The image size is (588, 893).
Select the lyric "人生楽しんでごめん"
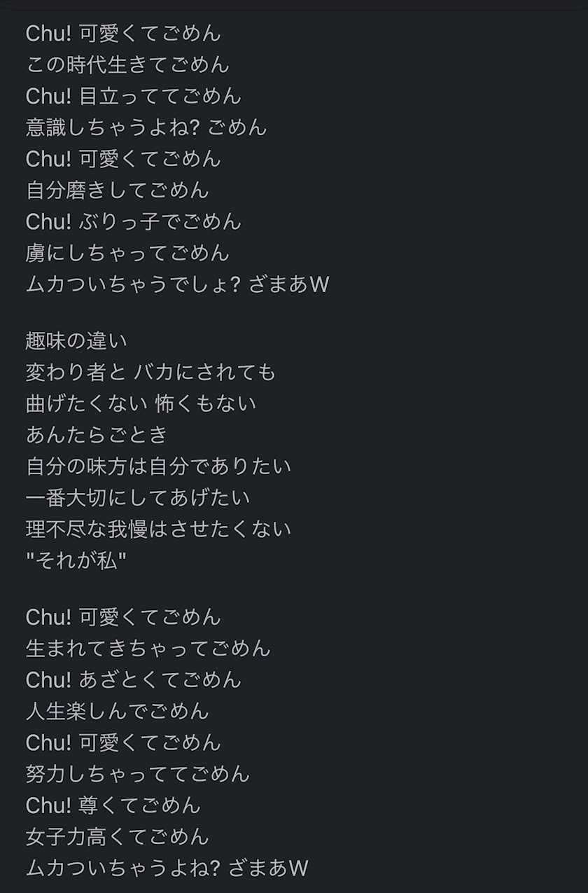click(118, 711)
